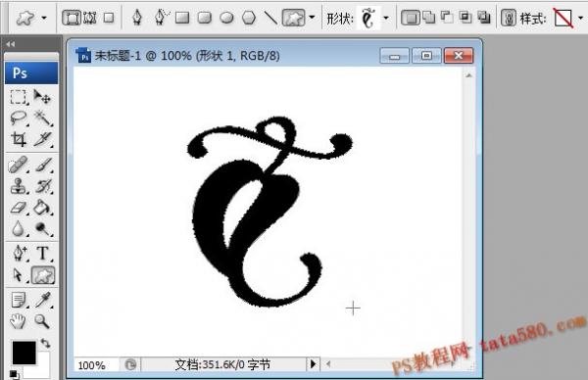This screenshot has width=588, height=380.
Task: Choose Custom Shape tool in options bar
Action: [294, 18]
